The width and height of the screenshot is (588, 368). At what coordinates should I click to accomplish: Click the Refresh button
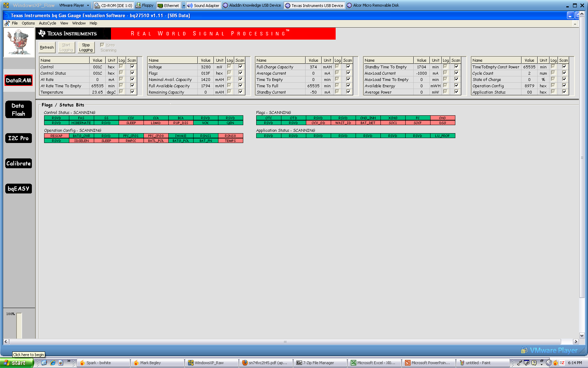(x=47, y=47)
